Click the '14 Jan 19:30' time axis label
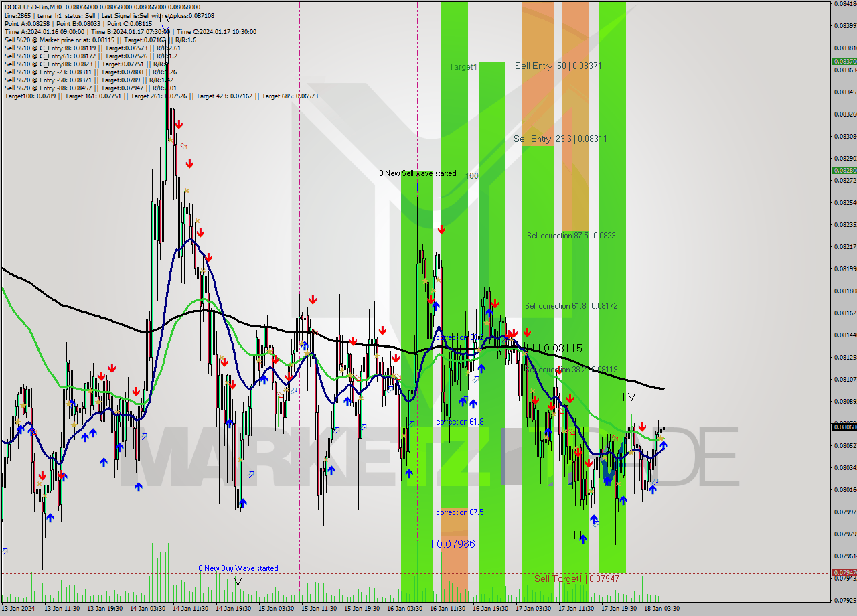Viewport: 857px width, 616px height. (x=233, y=609)
